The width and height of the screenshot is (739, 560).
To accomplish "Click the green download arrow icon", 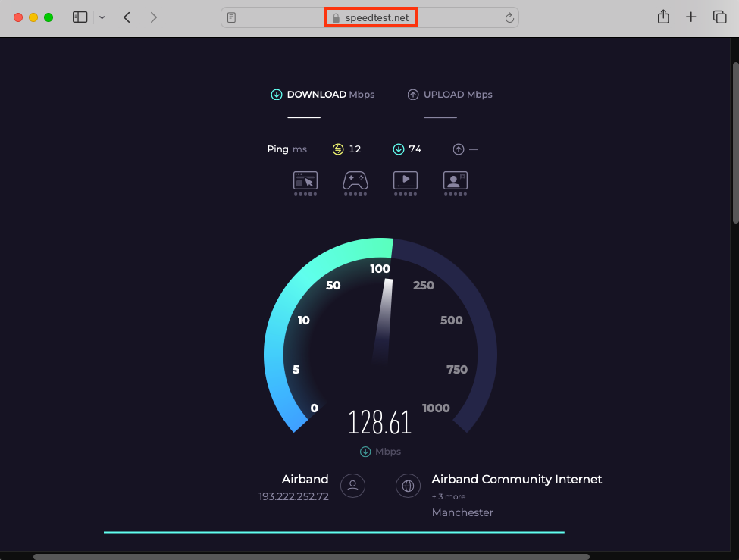I will coord(398,149).
